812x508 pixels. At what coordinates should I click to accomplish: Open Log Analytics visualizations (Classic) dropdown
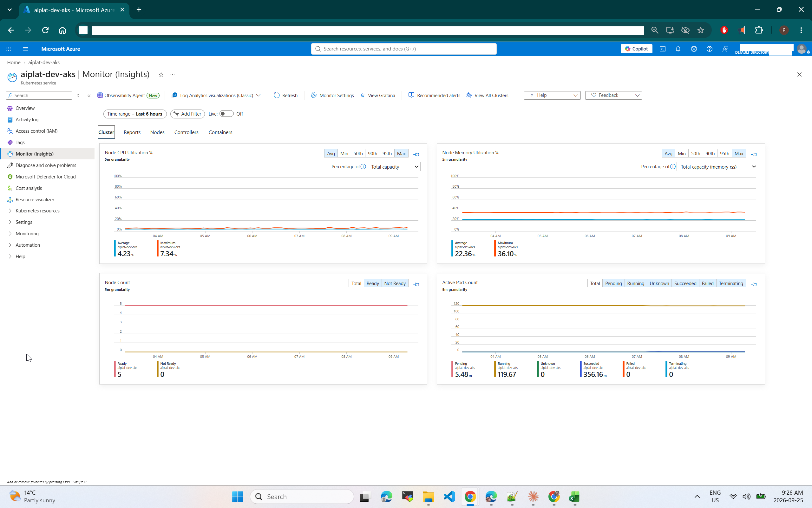[216, 96]
